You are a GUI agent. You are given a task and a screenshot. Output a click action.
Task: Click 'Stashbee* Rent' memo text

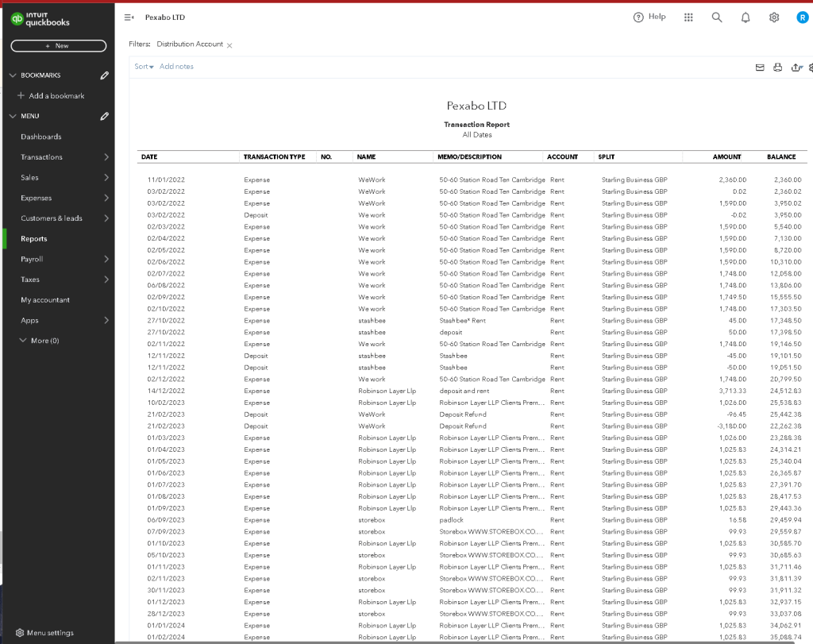pyautogui.click(x=463, y=321)
